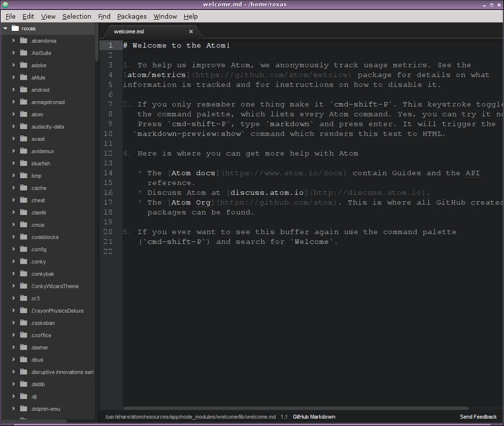This screenshot has height=426, width=504.
Task: Click the .disruptive innovations sarl folder icon
Action: (x=24, y=372)
